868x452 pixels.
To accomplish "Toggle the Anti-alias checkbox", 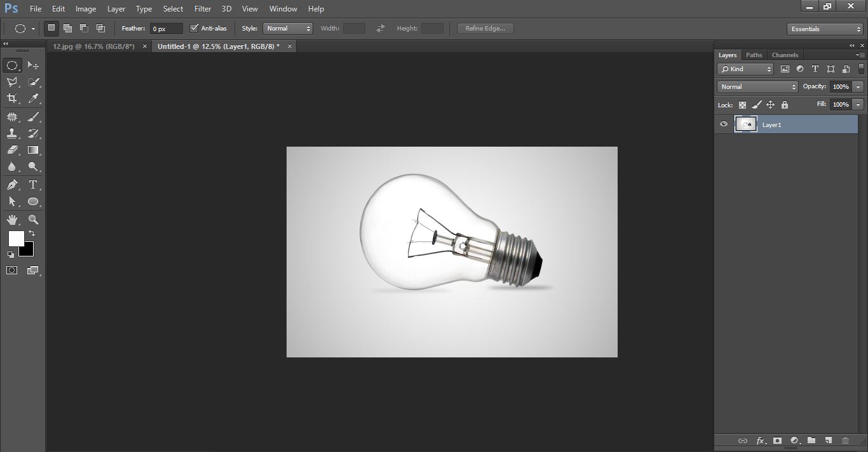I will pos(194,28).
